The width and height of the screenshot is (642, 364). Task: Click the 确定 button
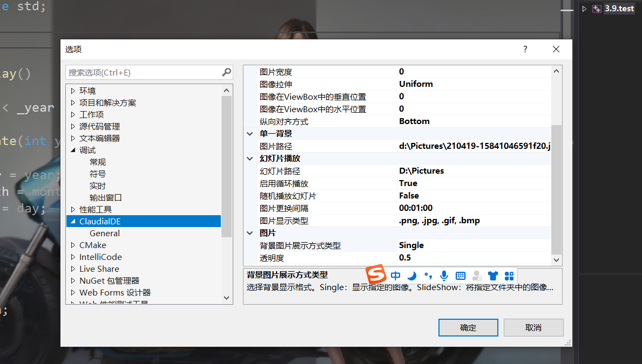tap(468, 327)
